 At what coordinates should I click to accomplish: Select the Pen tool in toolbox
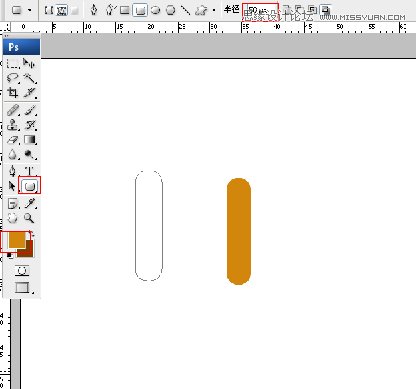tap(12, 171)
